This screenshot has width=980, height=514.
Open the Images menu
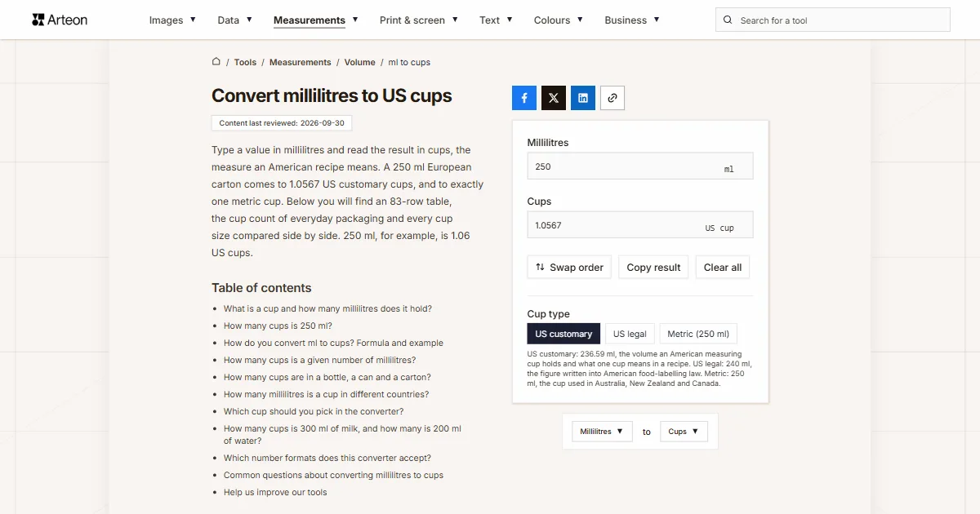172,20
